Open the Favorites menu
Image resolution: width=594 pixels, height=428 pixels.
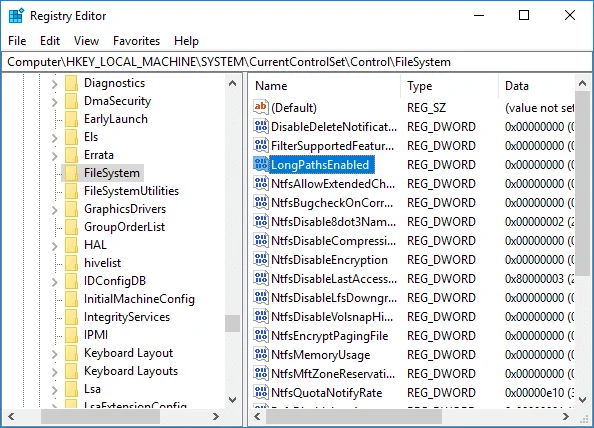136,41
